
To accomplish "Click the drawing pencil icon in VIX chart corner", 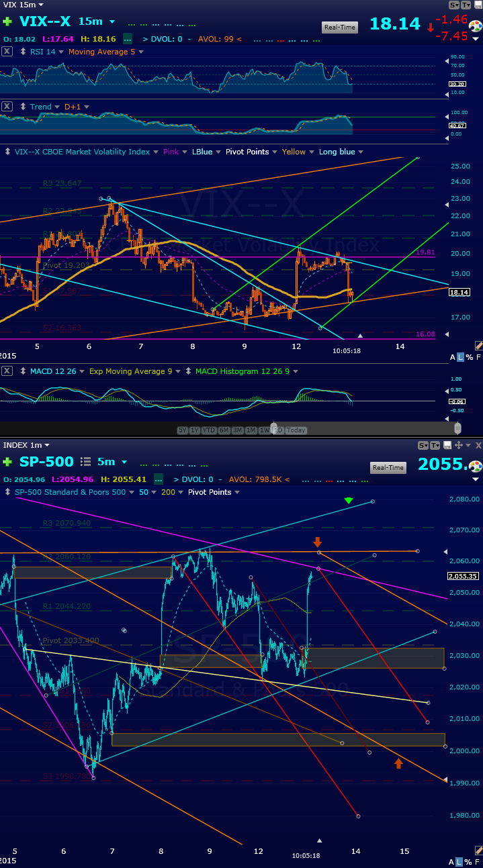I will (x=478, y=345).
